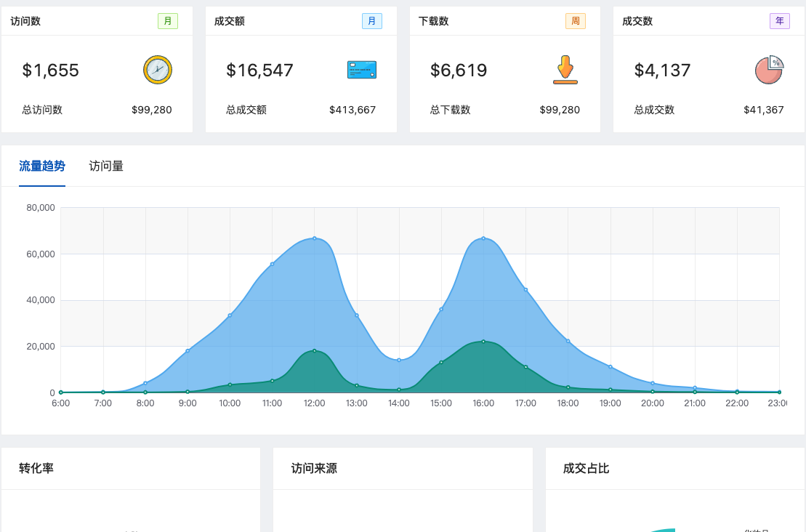
Task: Click the blue 月 tag on 成交额
Action: point(371,21)
